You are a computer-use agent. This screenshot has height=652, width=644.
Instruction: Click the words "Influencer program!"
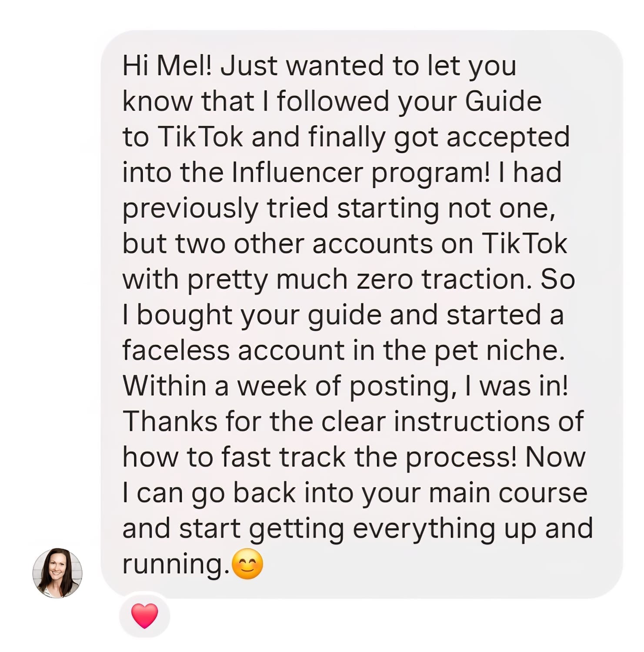(x=360, y=173)
